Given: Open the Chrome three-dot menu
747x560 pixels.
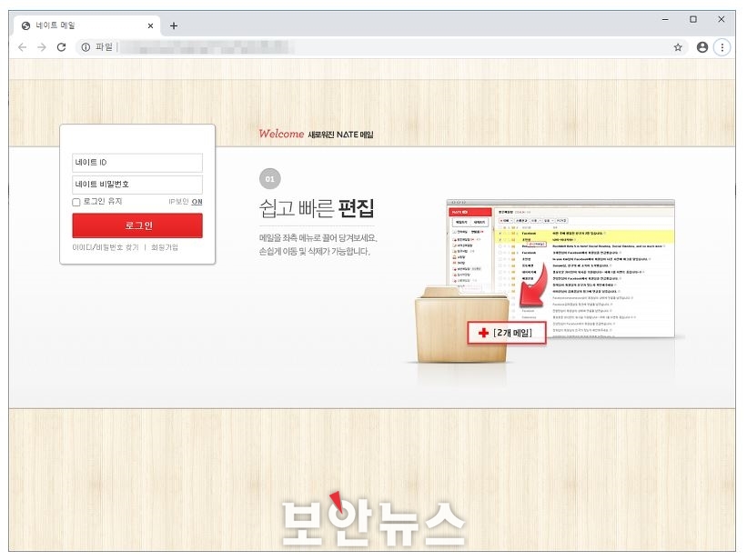Looking at the screenshot, I should [722, 47].
